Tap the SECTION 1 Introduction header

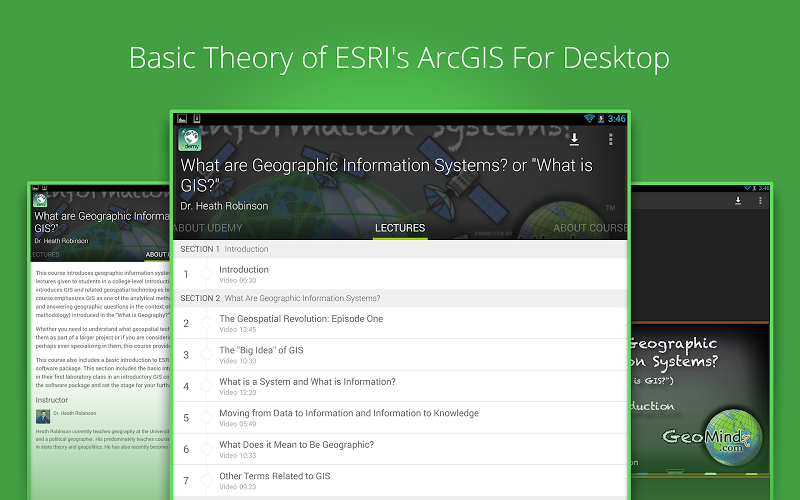400,249
